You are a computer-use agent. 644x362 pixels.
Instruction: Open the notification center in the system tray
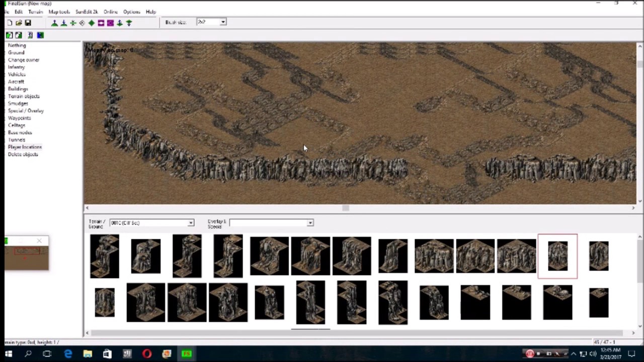pyautogui.click(x=632, y=354)
